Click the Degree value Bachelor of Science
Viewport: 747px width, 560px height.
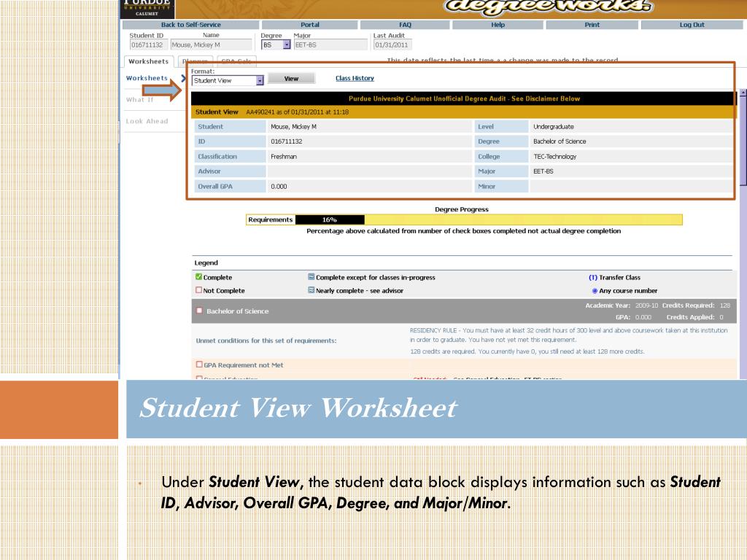(560, 141)
